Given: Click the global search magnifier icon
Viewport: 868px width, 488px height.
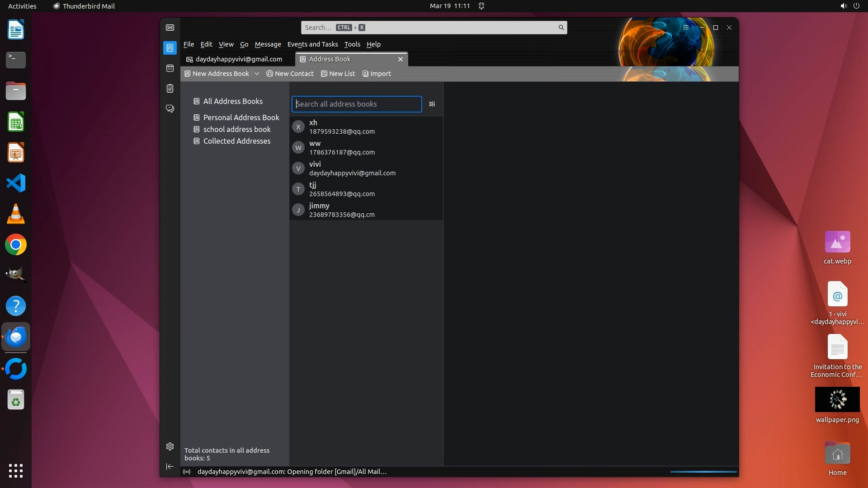Looking at the screenshot, I should click(561, 28).
